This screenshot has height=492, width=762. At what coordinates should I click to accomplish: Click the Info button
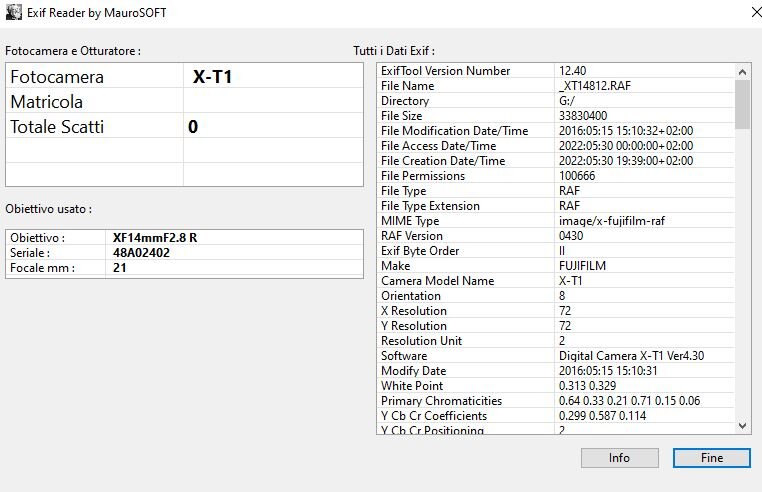click(620, 458)
